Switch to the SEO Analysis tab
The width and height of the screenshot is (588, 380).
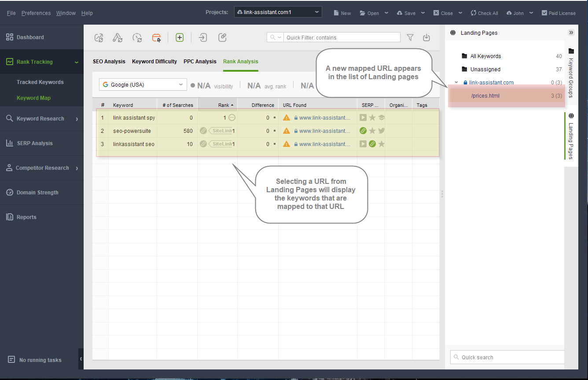109,62
